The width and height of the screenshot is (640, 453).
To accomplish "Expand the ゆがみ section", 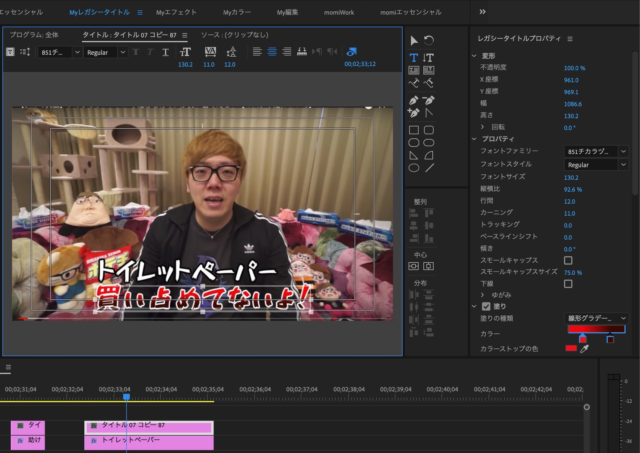I will tap(483, 295).
